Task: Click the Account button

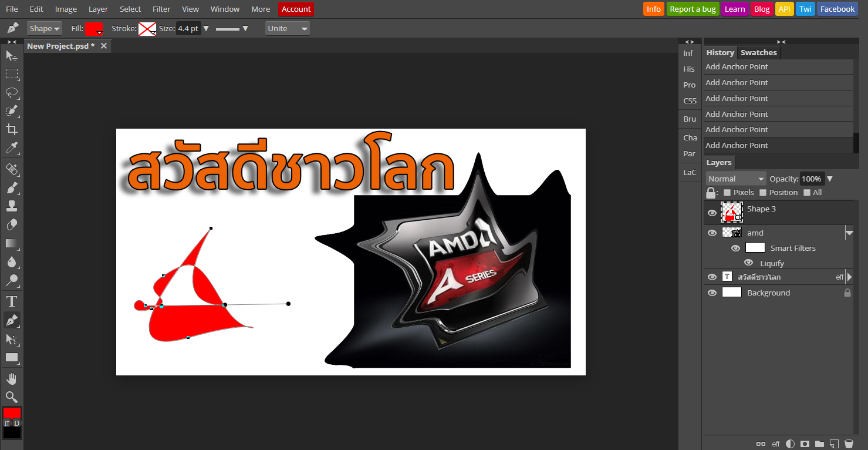Action: pos(296,9)
